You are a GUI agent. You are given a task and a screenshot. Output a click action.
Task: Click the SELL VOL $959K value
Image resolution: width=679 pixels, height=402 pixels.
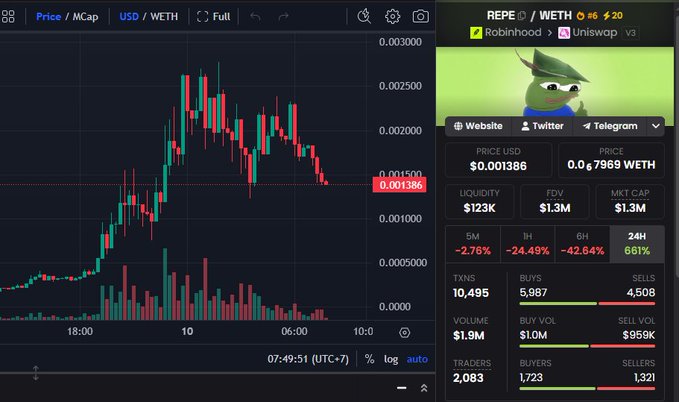639,335
